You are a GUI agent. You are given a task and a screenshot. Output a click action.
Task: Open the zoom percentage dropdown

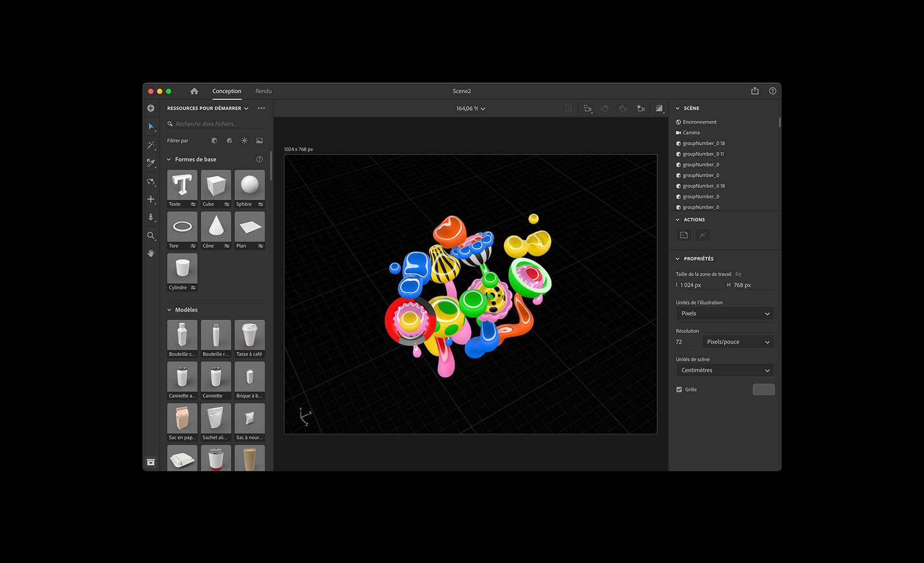pos(470,109)
